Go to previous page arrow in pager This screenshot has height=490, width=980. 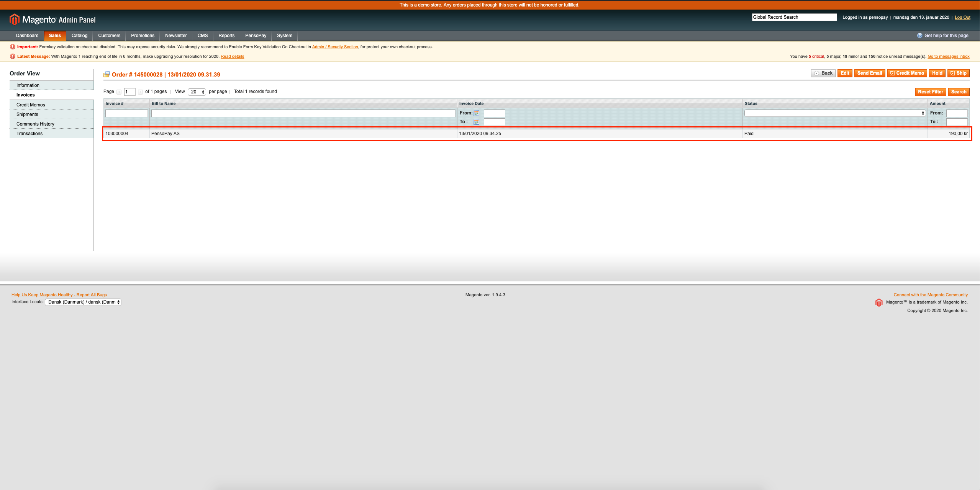click(119, 92)
